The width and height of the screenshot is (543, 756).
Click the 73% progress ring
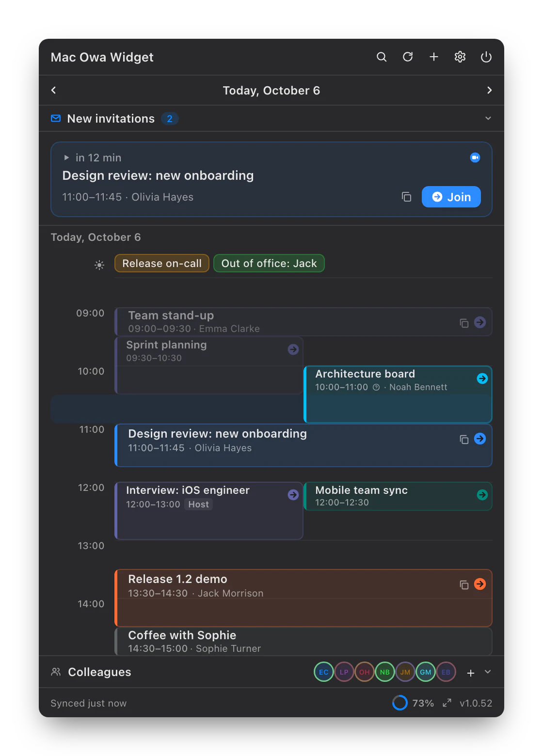pos(400,703)
